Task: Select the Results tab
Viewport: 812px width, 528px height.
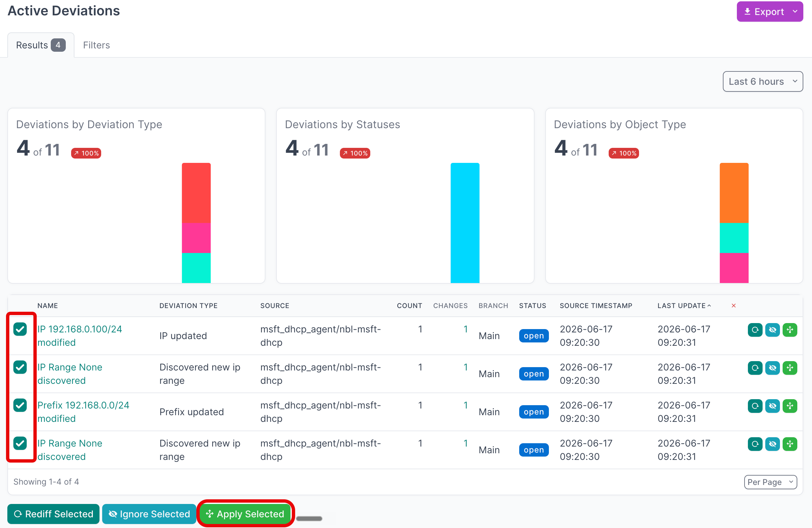Action: click(x=41, y=45)
